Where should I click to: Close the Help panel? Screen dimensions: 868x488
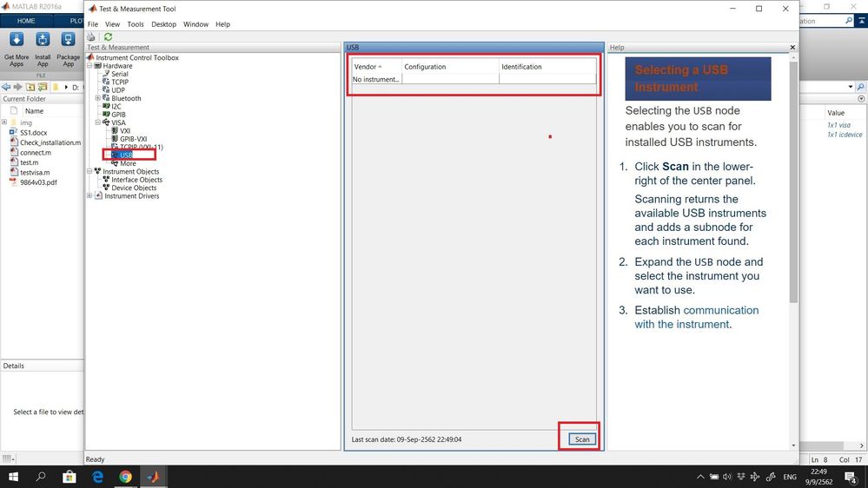792,48
